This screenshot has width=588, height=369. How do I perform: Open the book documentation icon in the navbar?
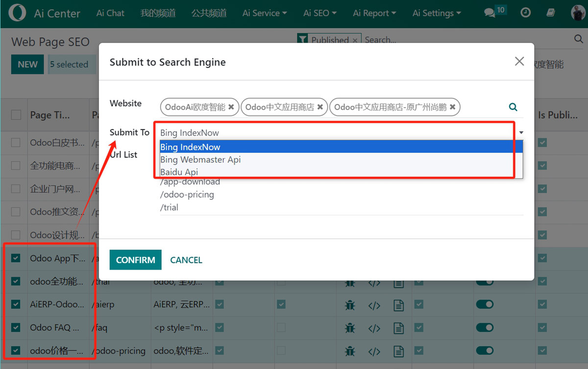[551, 13]
